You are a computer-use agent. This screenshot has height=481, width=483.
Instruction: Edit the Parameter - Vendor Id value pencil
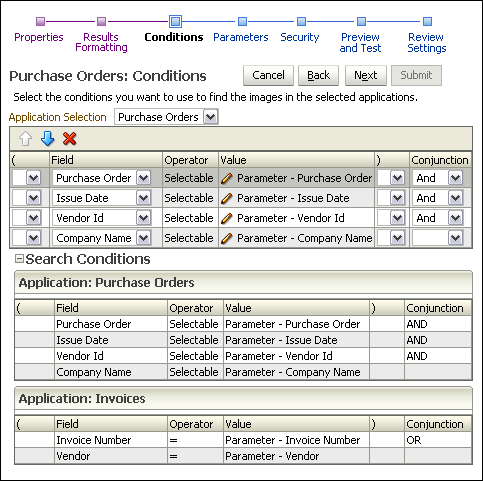click(227, 218)
